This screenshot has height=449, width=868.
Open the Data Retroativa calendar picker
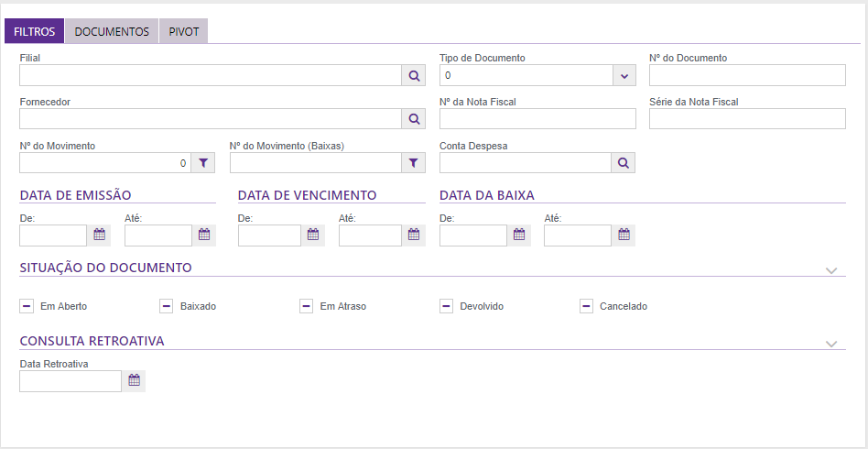134,381
